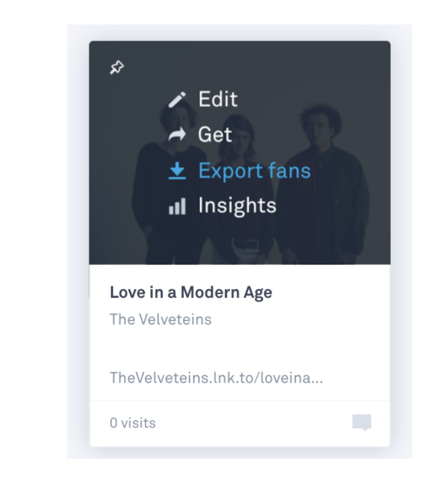Choose the Get option in overlay
Screen dimensions: 448x490
(x=215, y=134)
